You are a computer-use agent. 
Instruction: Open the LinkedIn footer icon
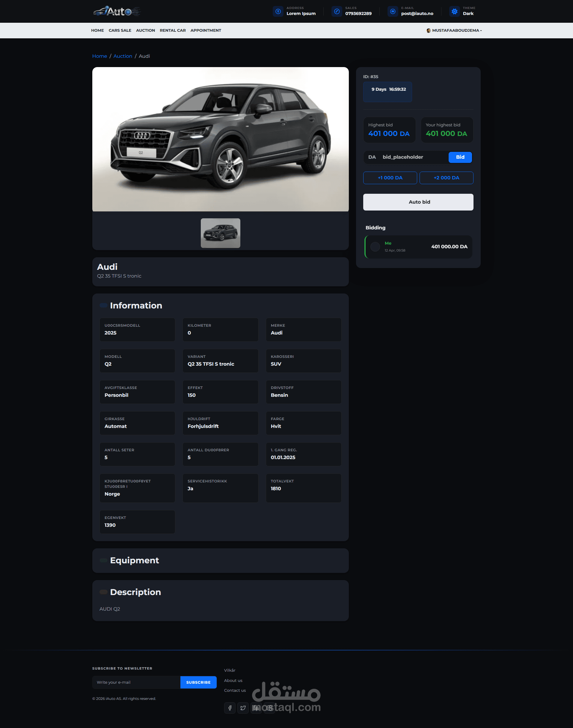pos(256,708)
